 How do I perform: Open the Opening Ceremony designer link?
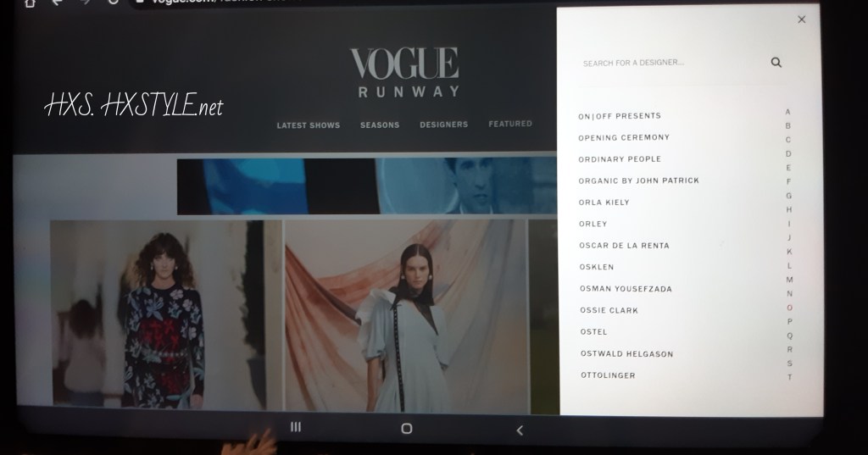pyautogui.click(x=624, y=137)
